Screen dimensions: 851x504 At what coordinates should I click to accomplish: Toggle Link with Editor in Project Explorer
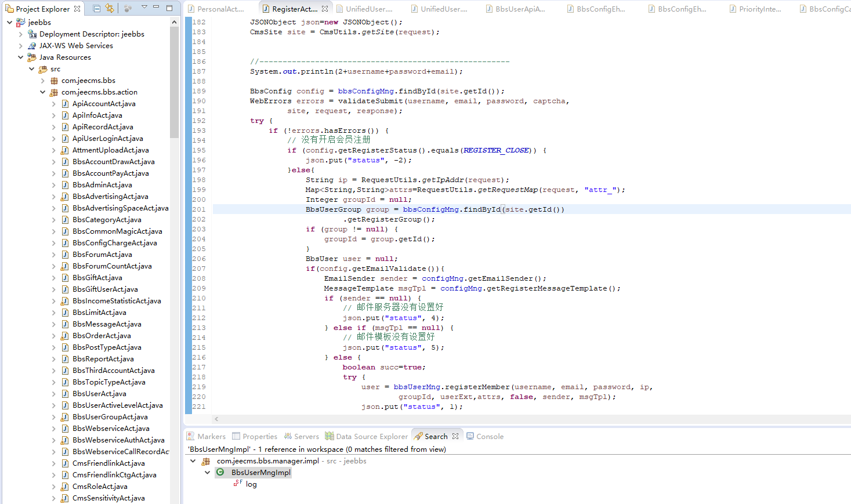[x=109, y=8]
